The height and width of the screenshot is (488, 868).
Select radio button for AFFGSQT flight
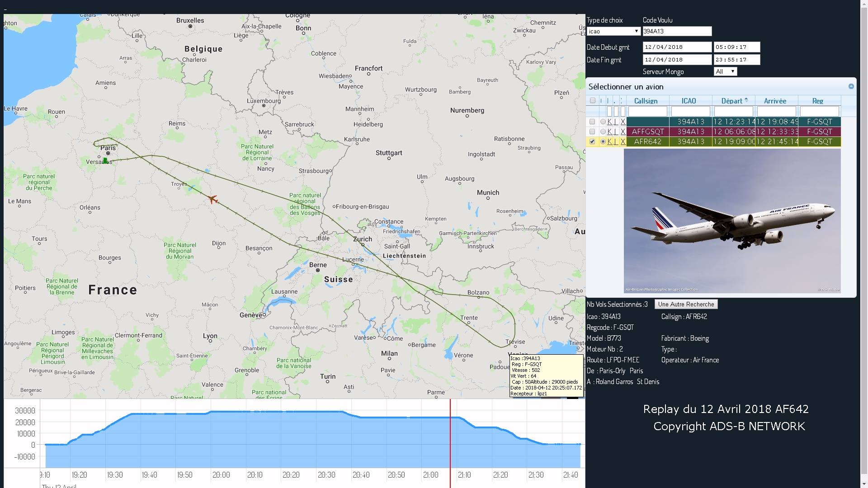tap(603, 131)
